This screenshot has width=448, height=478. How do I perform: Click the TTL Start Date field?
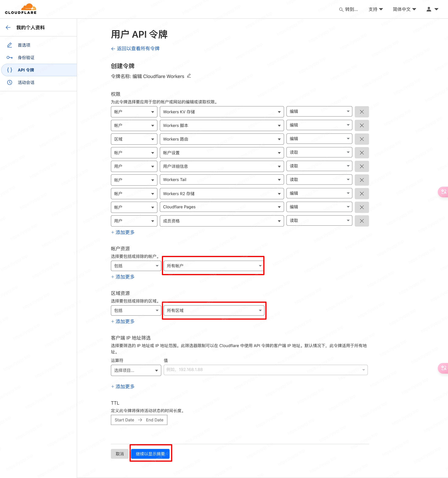pos(124,420)
